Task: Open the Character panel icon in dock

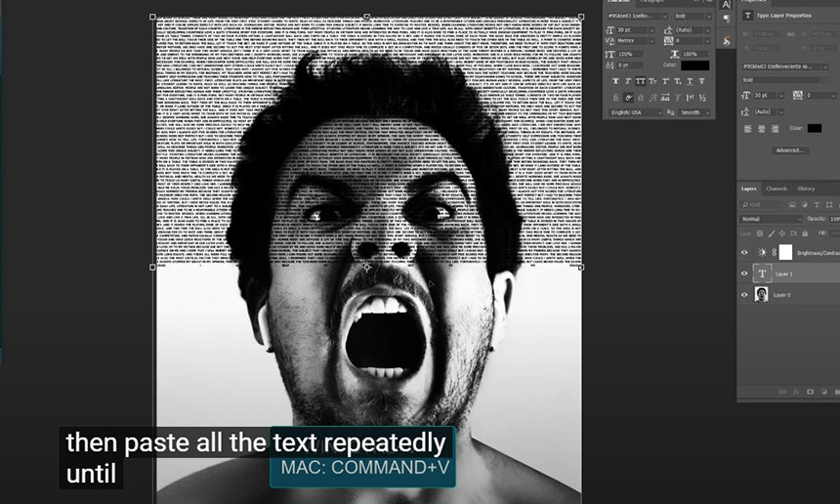Action: (x=726, y=5)
